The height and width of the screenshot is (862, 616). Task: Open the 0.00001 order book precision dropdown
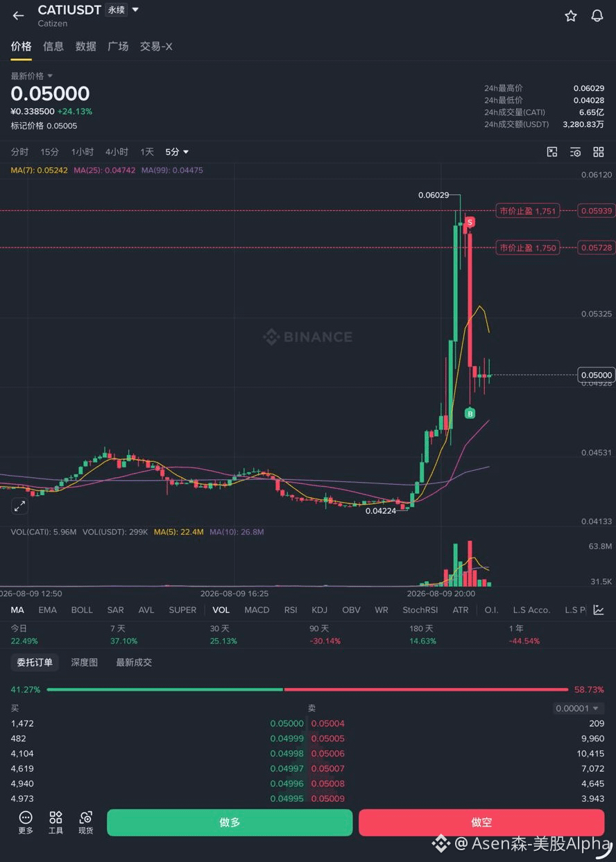[x=579, y=708]
